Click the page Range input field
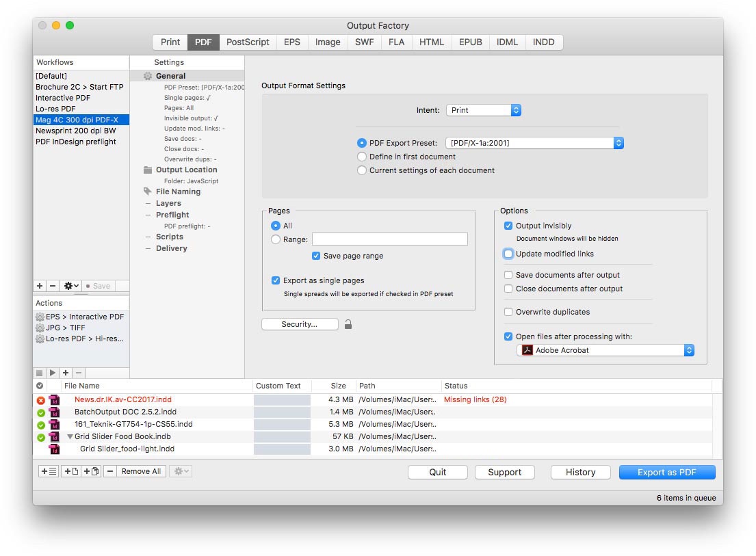 389,239
